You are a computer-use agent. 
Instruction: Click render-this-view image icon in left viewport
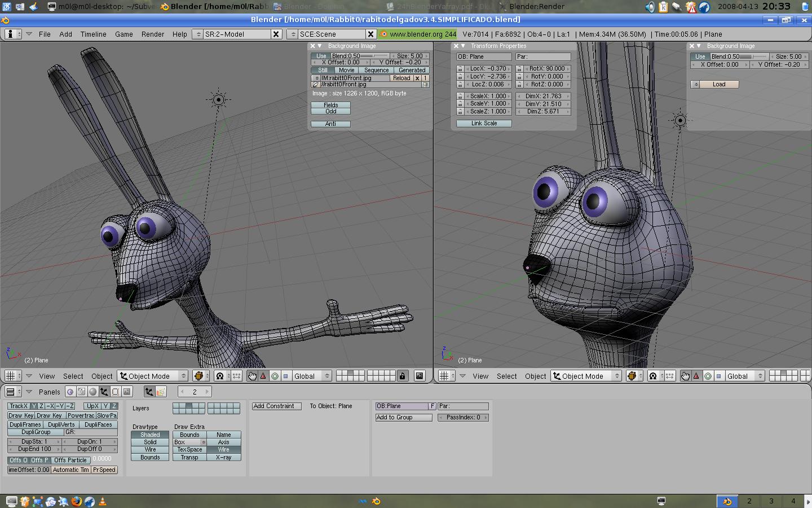point(420,376)
